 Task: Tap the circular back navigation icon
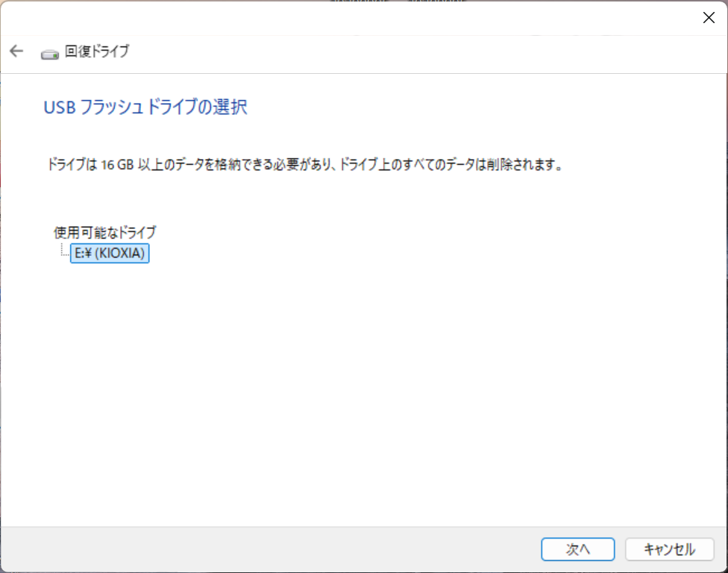pos(16,51)
